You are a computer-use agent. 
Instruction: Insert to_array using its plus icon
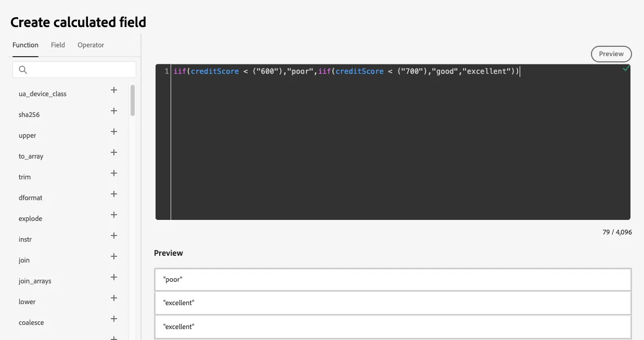tap(114, 152)
